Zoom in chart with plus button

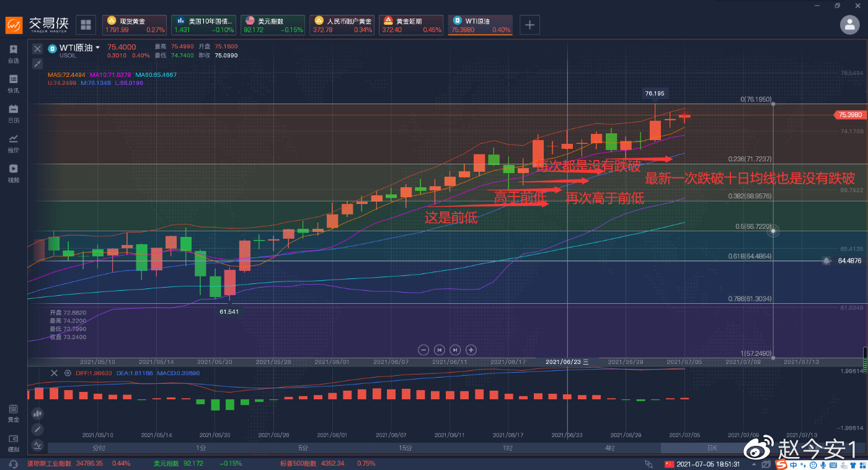point(471,350)
